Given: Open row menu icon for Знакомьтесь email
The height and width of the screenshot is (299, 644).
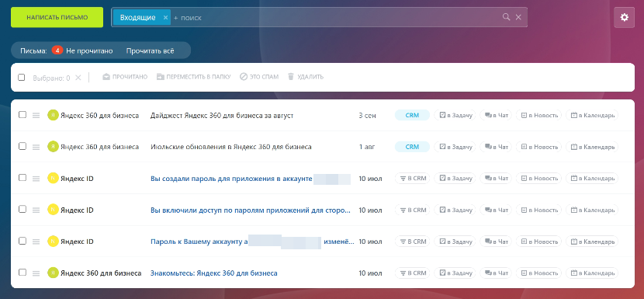Looking at the screenshot, I should [36, 273].
